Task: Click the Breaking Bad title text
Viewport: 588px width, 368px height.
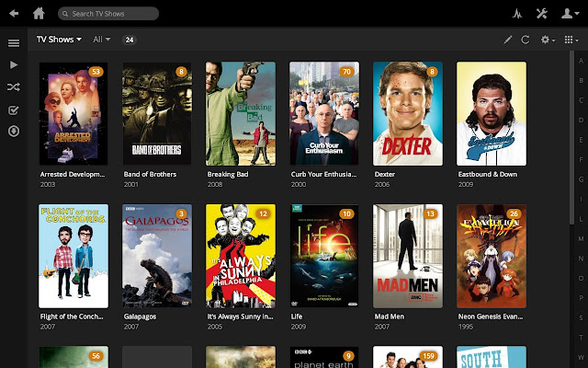Action: [x=228, y=174]
